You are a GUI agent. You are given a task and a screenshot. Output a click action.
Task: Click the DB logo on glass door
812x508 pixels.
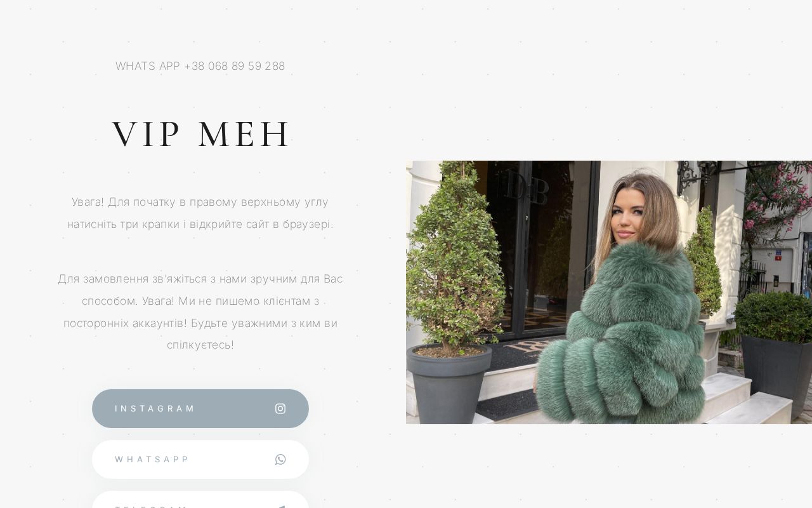pyautogui.click(x=528, y=188)
